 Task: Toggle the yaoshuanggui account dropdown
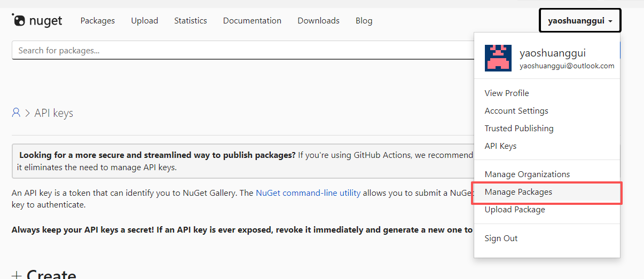(579, 21)
